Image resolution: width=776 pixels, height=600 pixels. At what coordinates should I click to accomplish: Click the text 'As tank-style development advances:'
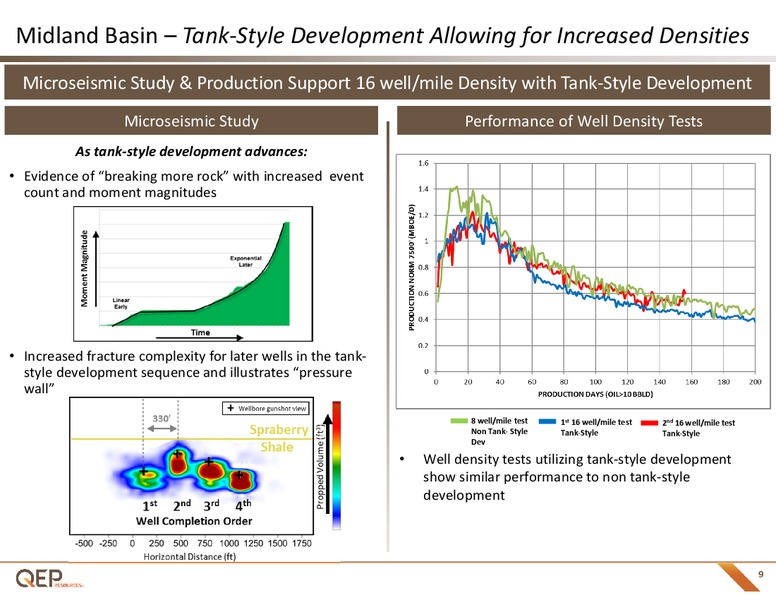click(x=191, y=151)
